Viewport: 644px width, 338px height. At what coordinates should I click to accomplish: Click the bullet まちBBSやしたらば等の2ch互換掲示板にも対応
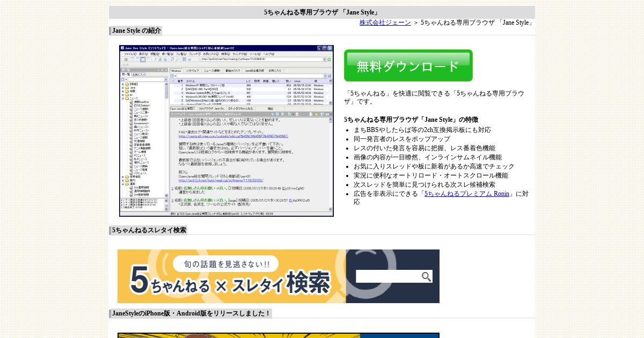pyautogui.click(x=422, y=130)
